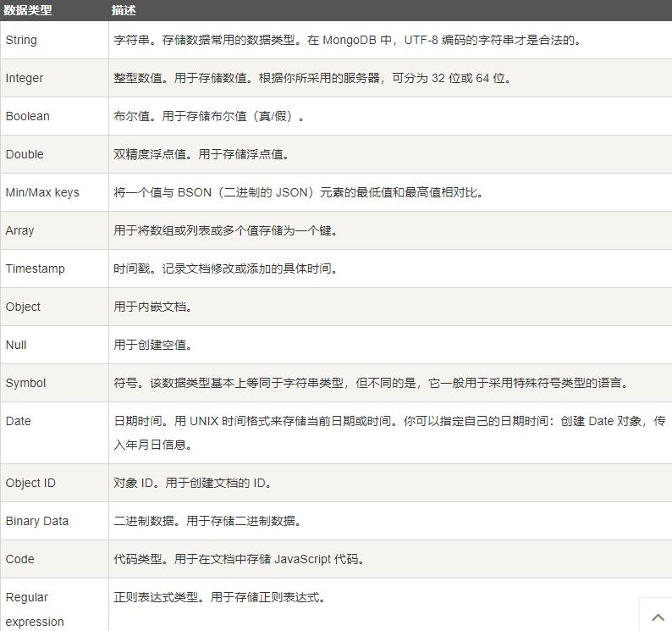Click the description '二进制数据。用于存储二进制数据'
672x631 pixels.
point(207,521)
